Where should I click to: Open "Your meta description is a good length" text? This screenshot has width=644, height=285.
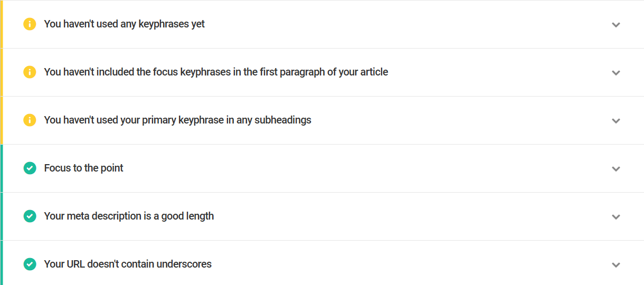click(x=129, y=216)
